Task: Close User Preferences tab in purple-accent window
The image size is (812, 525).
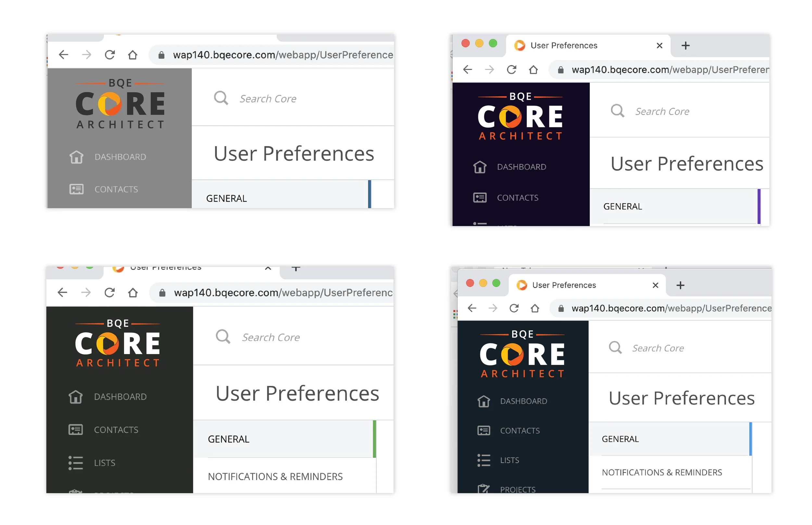Action: (659, 45)
